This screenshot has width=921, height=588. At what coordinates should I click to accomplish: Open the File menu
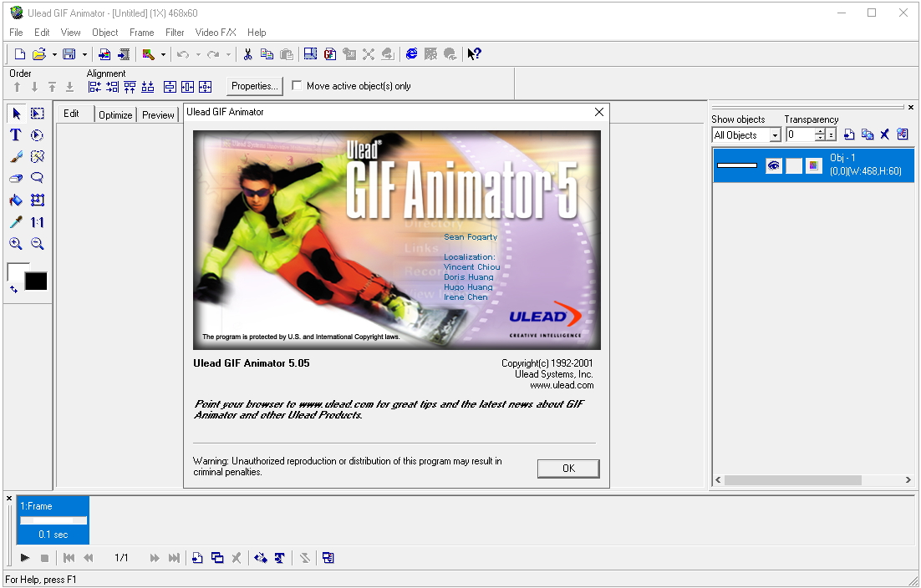tap(16, 33)
